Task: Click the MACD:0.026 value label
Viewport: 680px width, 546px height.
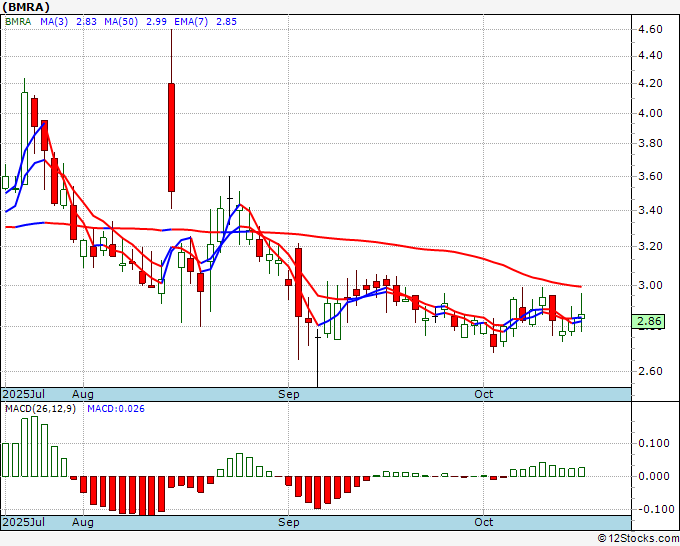Action: click(x=116, y=409)
